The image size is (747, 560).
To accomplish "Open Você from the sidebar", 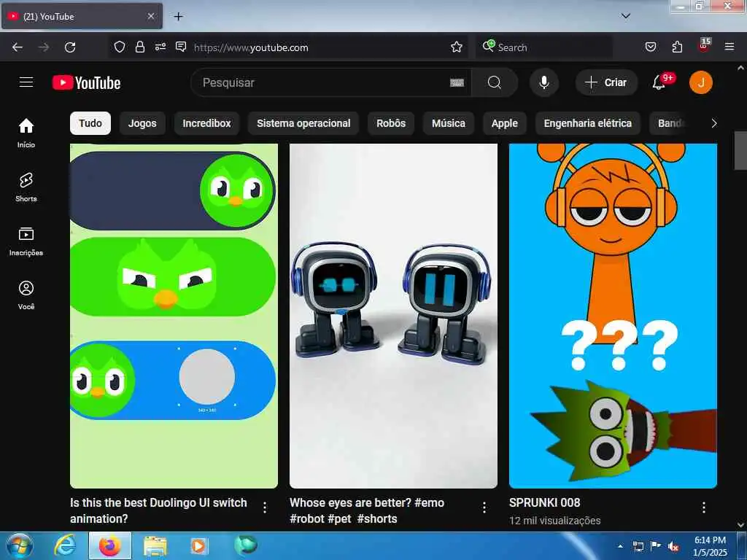I will [26, 295].
